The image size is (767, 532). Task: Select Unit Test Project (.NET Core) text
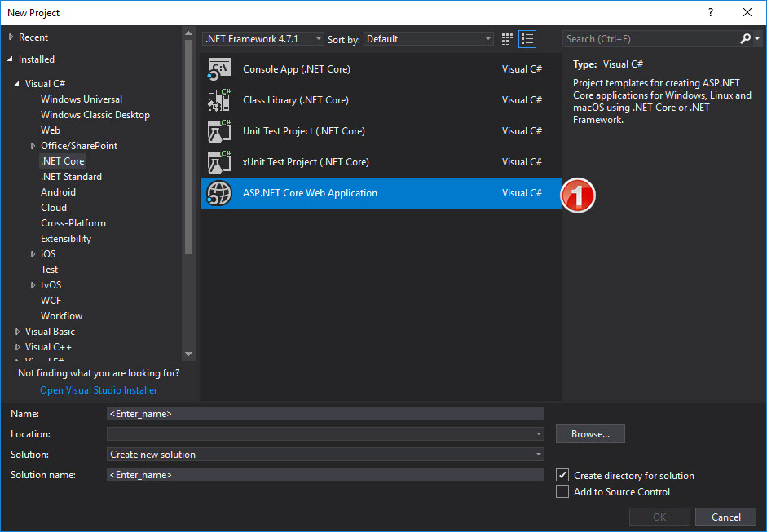click(304, 131)
